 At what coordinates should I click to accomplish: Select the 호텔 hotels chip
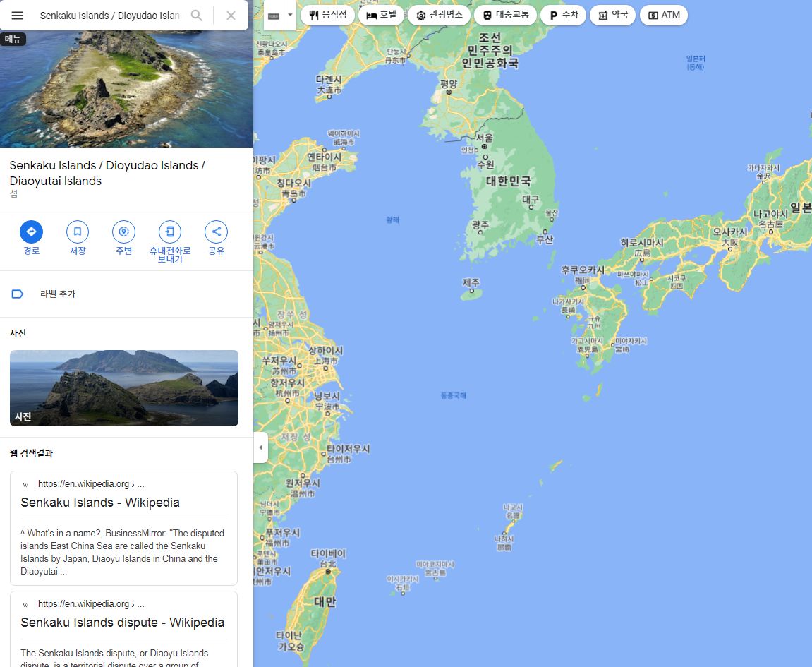click(381, 15)
